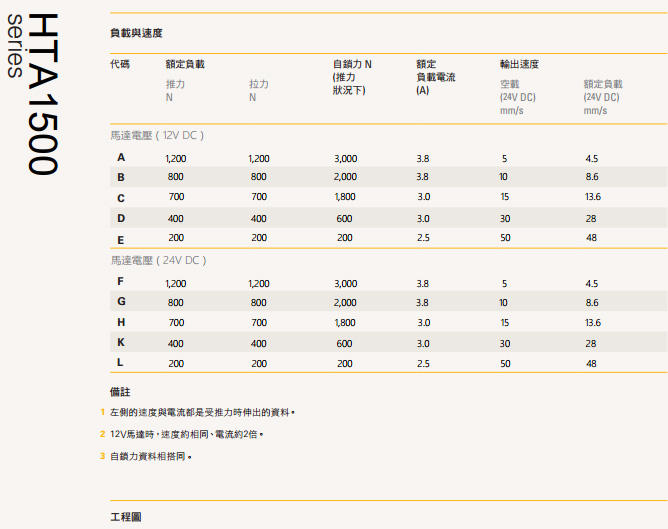Click note 1 about 左側的速度與電流

coord(202,412)
